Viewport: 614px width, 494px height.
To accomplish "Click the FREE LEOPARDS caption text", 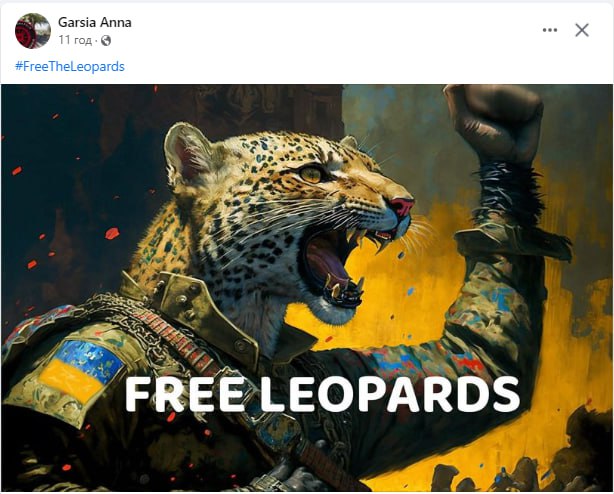I will point(322,393).
